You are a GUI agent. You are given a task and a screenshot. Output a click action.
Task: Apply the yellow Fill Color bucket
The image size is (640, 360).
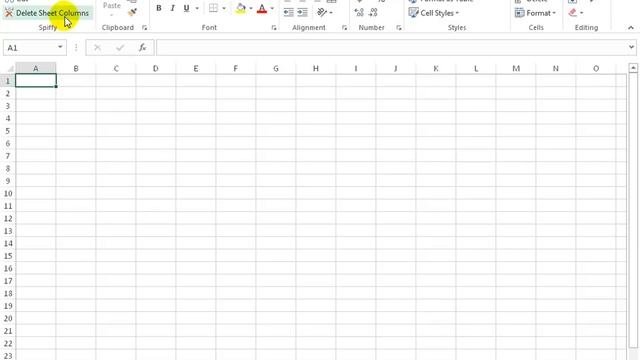coord(241,8)
